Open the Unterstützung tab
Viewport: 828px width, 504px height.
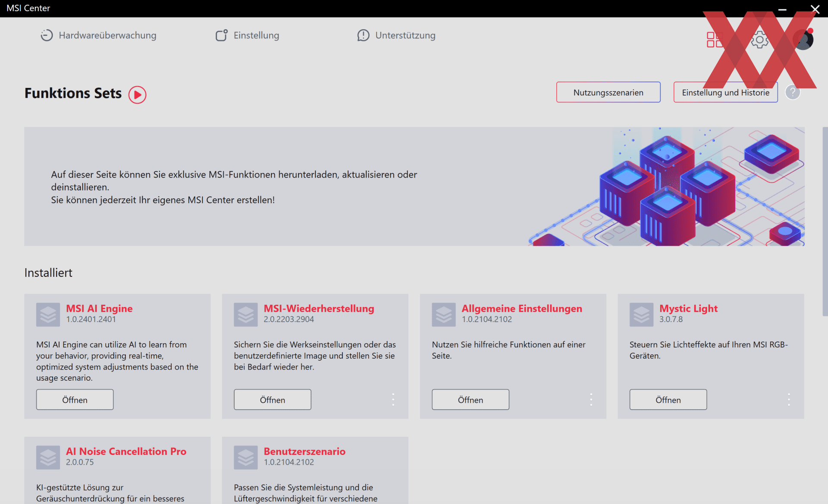coord(396,35)
